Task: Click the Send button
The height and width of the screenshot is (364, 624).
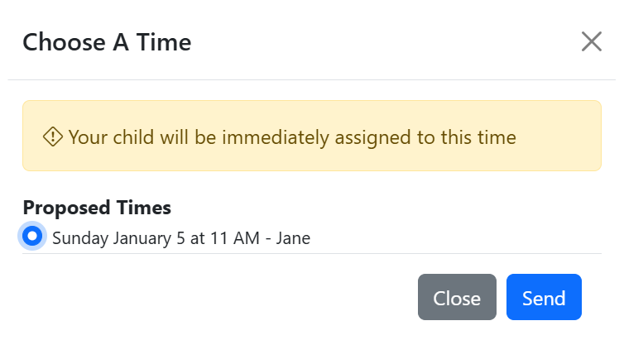Action: click(544, 297)
